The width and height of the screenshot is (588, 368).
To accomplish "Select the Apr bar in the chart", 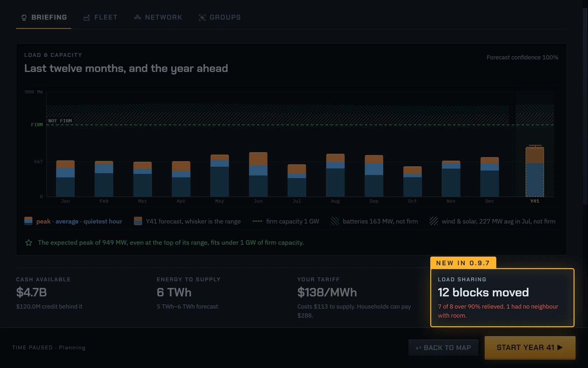I will pos(181,179).
